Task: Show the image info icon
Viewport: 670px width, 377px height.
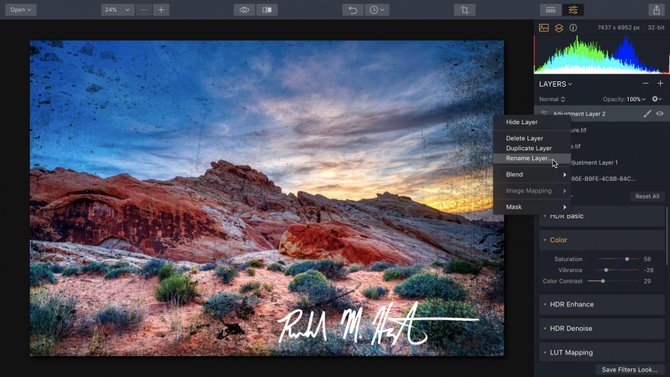Action: pos(573,28)
